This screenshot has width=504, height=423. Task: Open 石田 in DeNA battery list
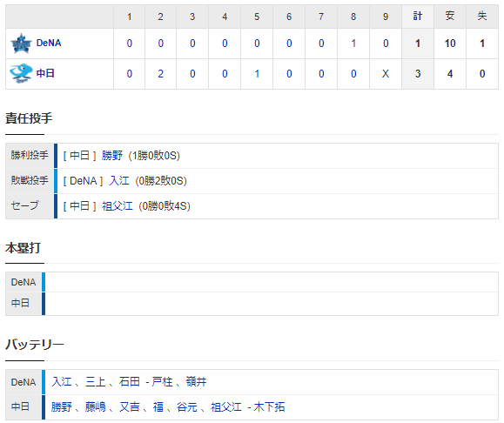tap(130, 382)
